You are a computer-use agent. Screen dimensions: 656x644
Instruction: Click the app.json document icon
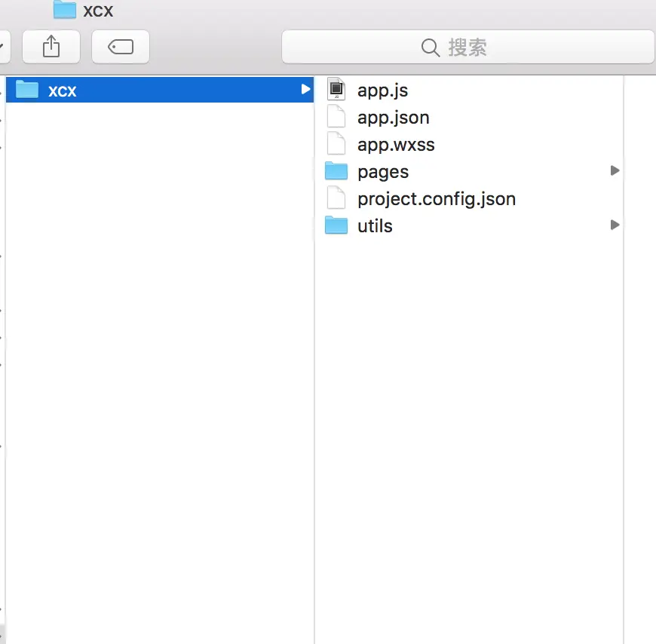tap(336, 116)
